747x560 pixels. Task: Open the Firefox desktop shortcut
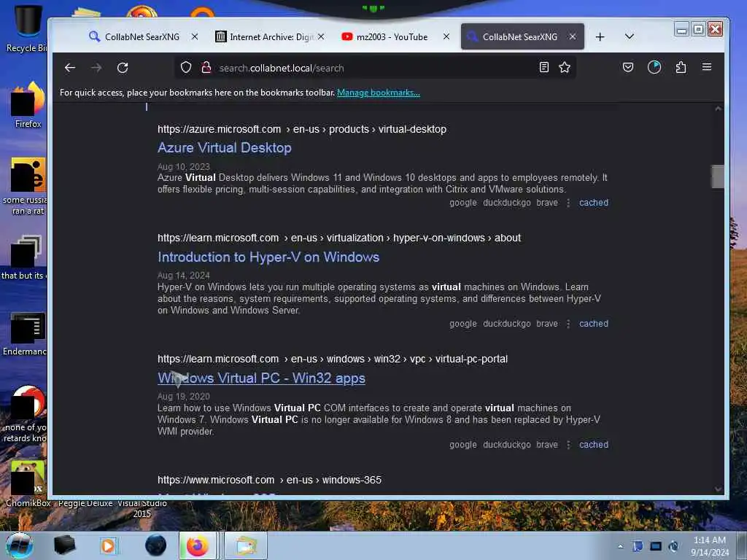[28, 105]
